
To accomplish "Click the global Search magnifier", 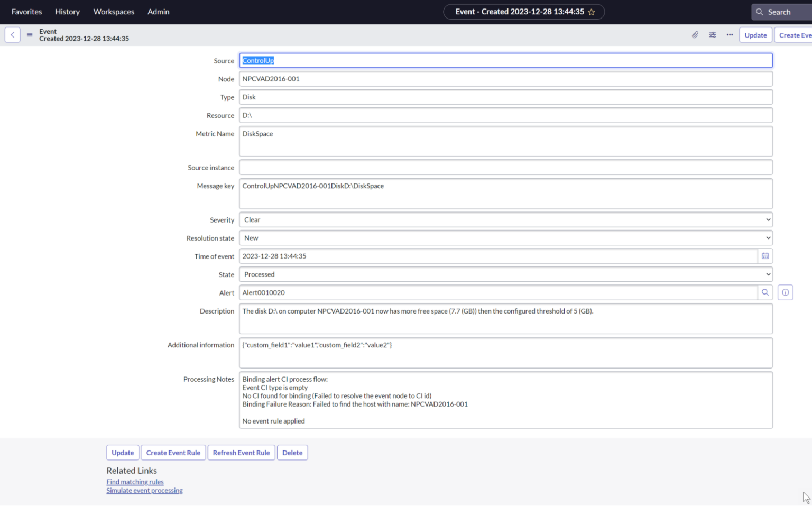I will (760, 12).
